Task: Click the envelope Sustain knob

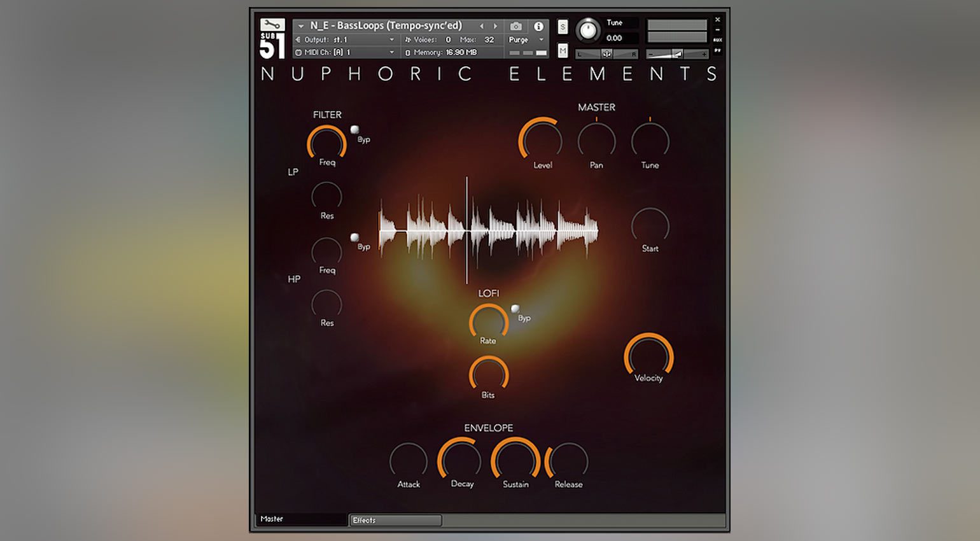Action: 515,460
